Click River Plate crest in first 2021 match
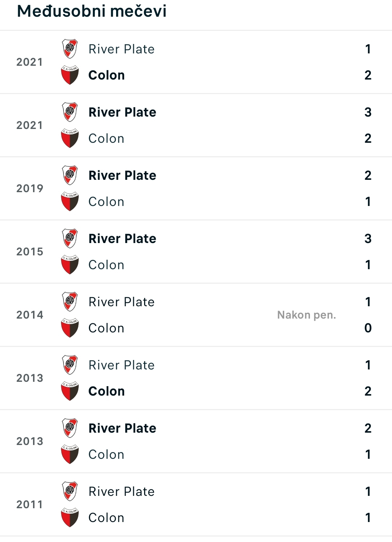392x542 pixels. 70,49
